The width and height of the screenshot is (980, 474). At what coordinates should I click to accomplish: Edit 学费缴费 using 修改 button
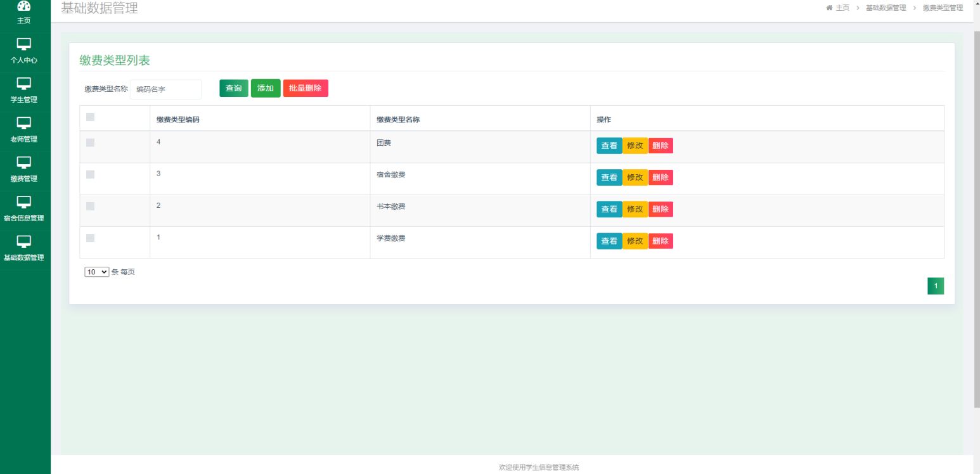coord(635,241)
